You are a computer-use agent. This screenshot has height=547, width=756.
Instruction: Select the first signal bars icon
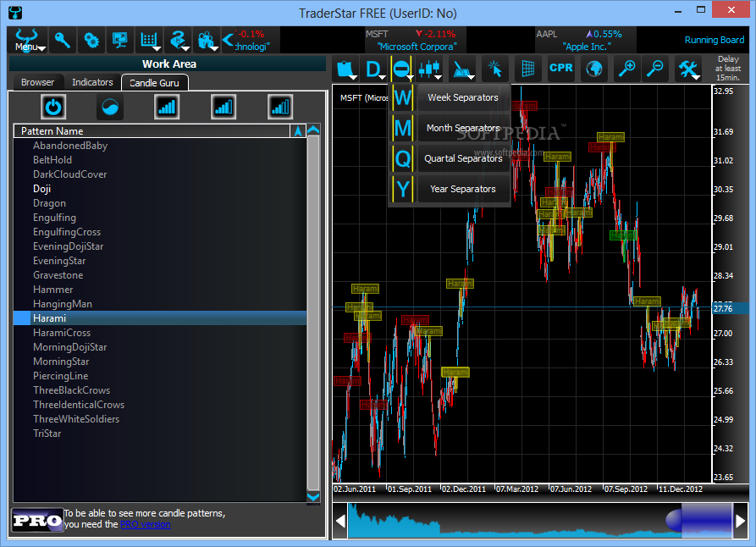tap(167, 107)
